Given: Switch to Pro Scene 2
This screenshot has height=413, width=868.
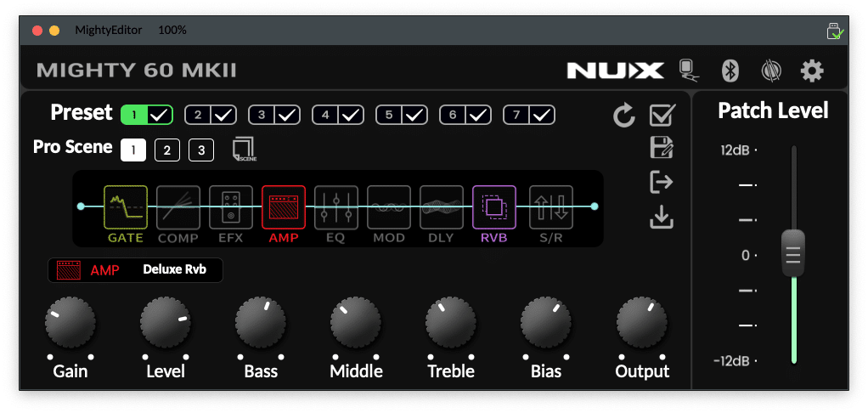Looking at the screenshot, I should click(x=166, y=150).
